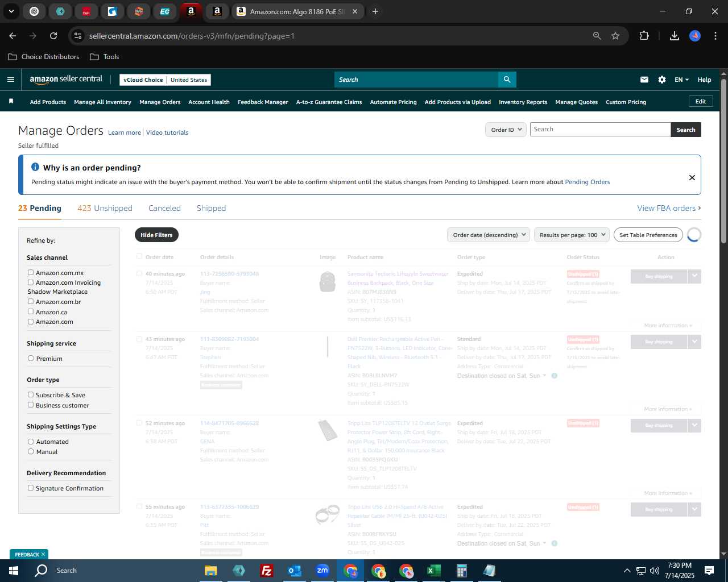Screen dimensions: 728x582
Task: Dismiss the 'Why is an order pending?' banner
Action: click(x=692, y=177)
